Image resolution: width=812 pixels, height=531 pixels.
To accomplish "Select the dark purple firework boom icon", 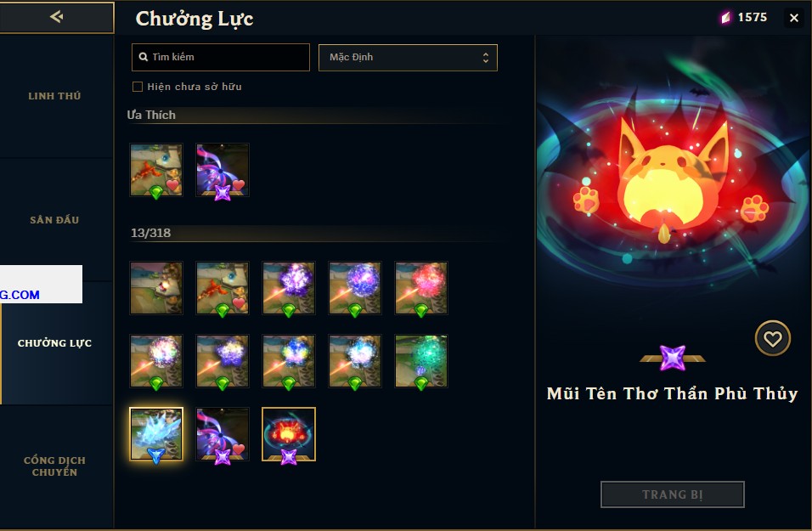I will (x=289, y=288).
